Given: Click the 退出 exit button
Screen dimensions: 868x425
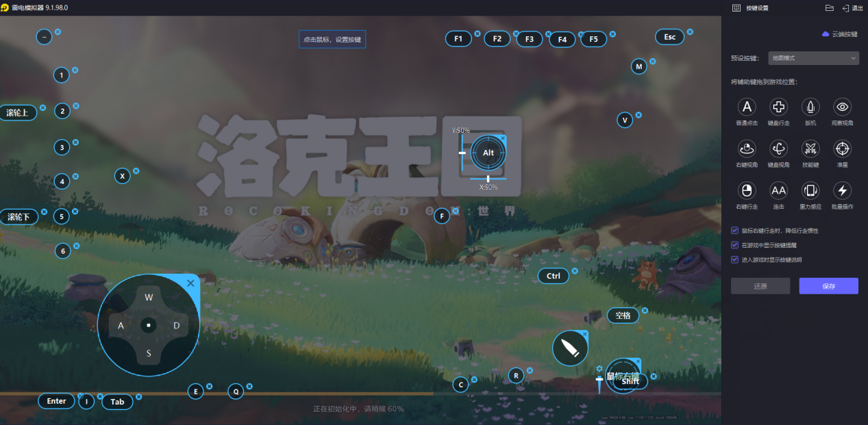Looking at the screenshot, I should pyautogui.click(x=852, y=8).
